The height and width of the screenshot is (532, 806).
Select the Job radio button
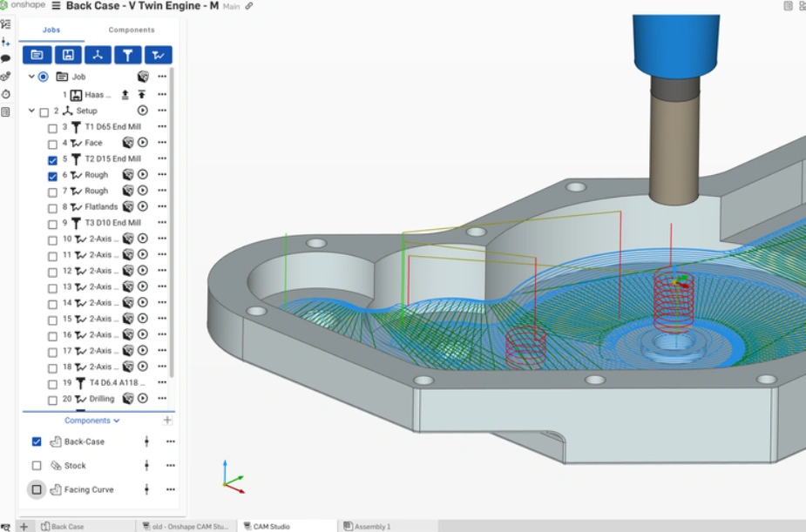click(43, 76)
